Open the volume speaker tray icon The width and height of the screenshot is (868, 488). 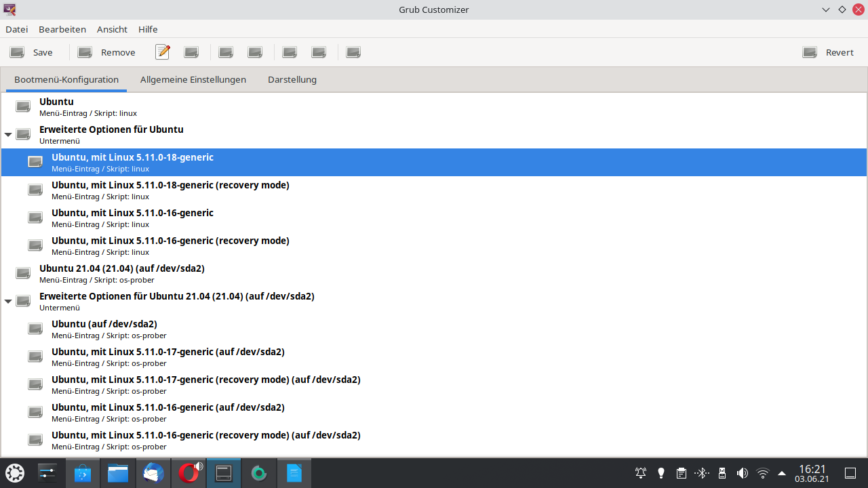click(x=743, y=473)
